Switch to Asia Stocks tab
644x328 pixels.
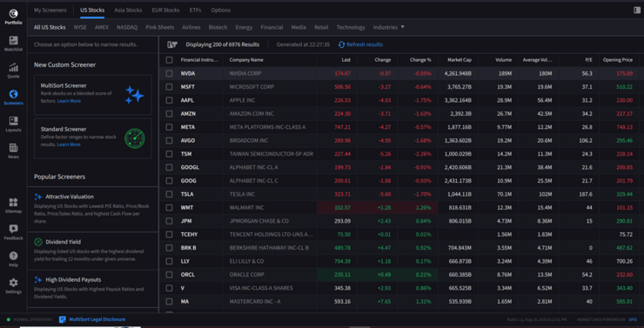pos(128,10)
